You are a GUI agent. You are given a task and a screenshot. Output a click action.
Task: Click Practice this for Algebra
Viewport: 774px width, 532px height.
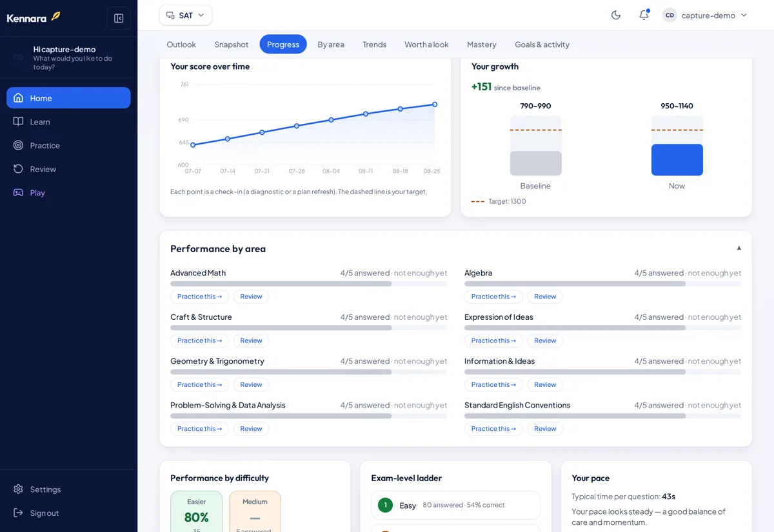pyautogui.click(x=493, y=297)
